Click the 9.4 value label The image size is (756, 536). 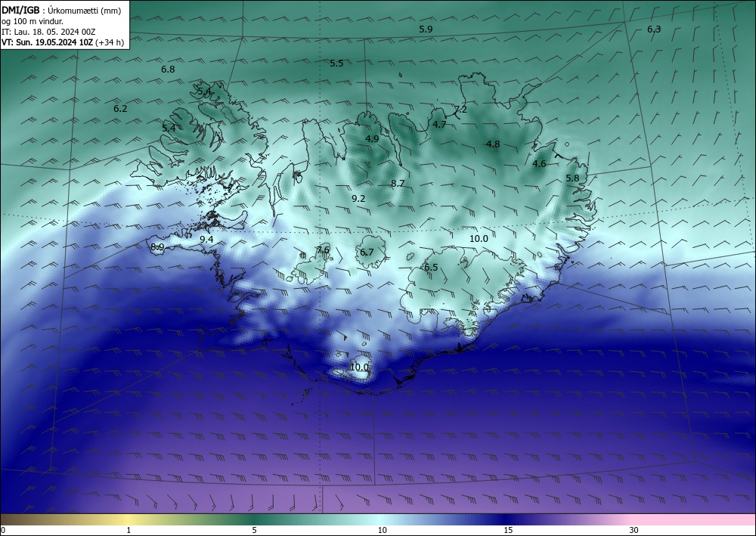click(206, 239)
